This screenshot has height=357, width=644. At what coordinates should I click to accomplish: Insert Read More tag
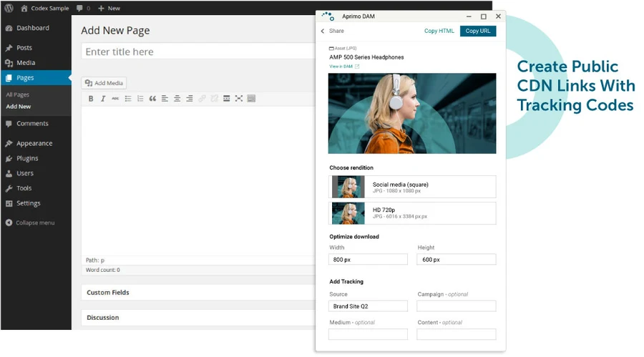226,99
